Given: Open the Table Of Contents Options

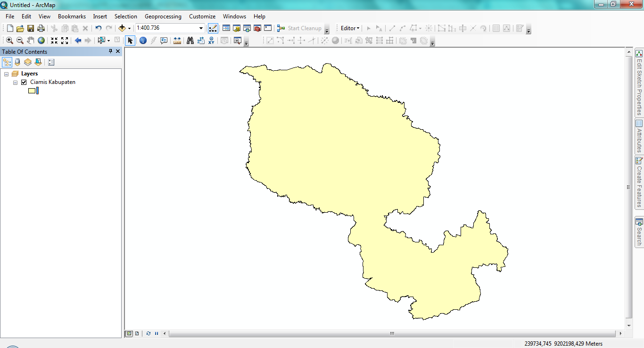Looking at the screenshot, I should [51, 62].
